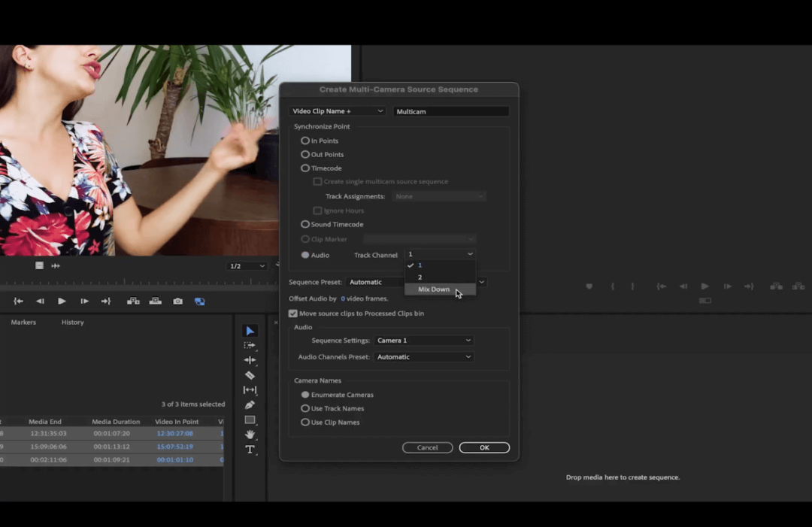Switch to the History tab

72,322
